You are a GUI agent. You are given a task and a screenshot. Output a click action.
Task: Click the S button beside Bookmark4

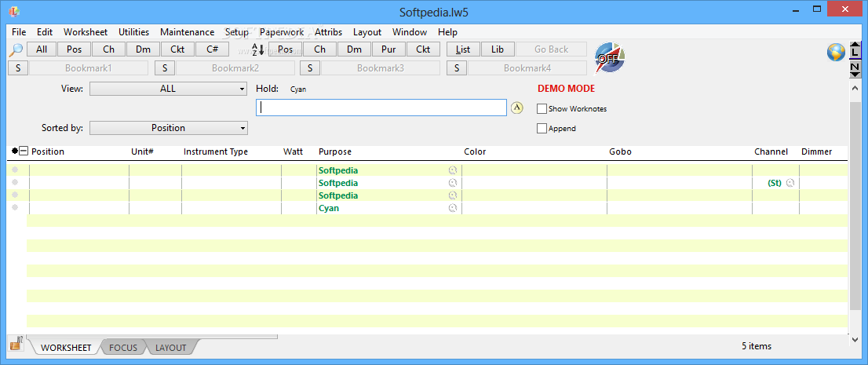coord(457,68)
